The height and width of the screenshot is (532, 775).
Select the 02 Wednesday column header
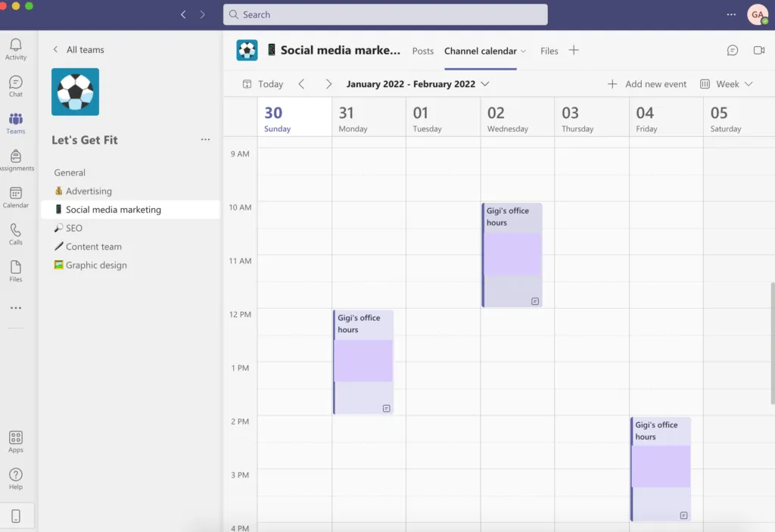coord(518,117)
